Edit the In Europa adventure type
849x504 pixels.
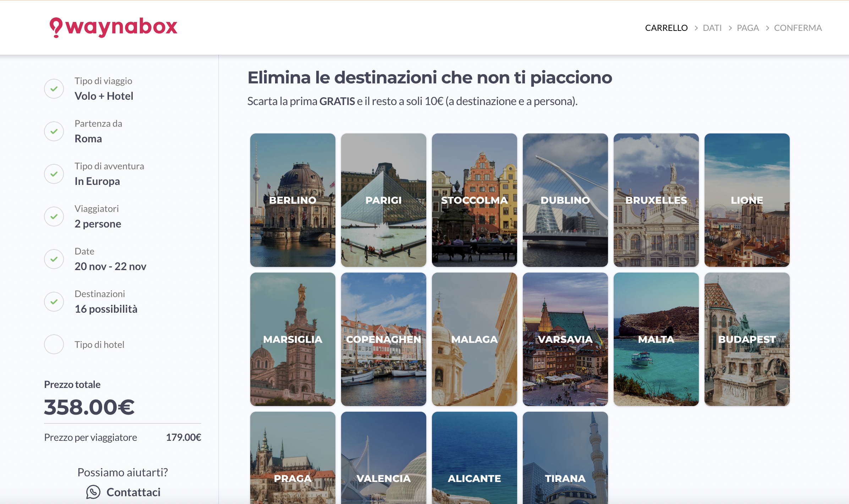(x=97, y=181)
